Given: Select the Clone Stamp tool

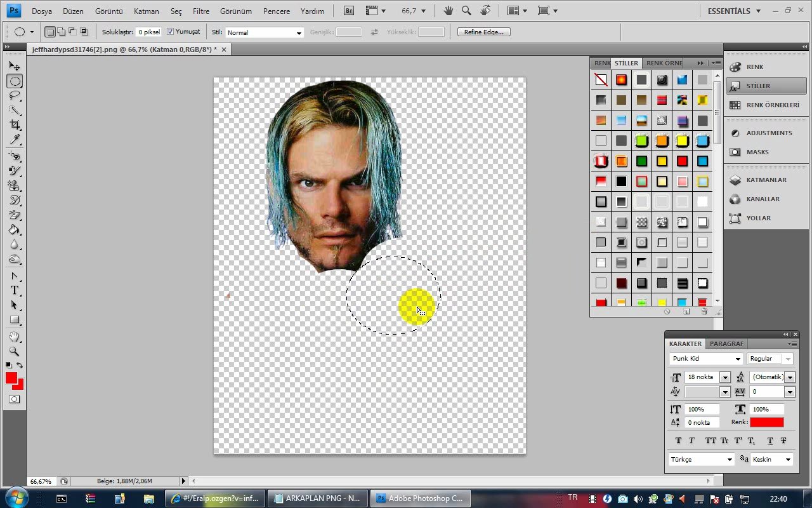Looking at the screenshot, I should point(15,185).
